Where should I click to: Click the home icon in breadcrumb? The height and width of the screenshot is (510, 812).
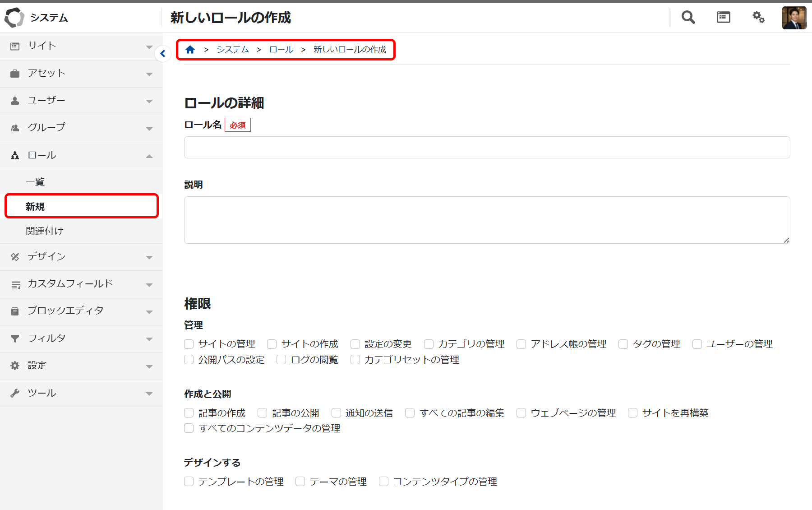click(190, 50)
